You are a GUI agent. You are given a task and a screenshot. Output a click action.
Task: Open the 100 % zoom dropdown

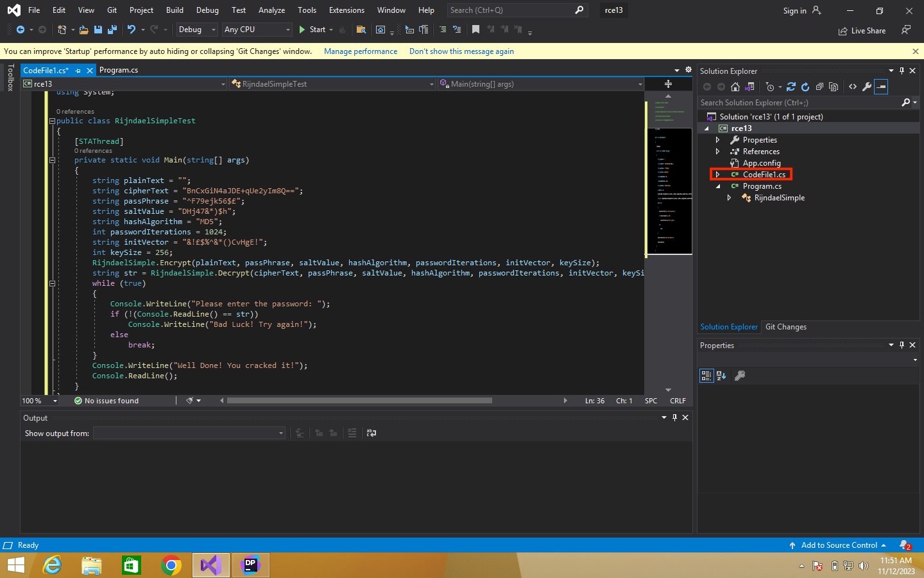[40, 401]
